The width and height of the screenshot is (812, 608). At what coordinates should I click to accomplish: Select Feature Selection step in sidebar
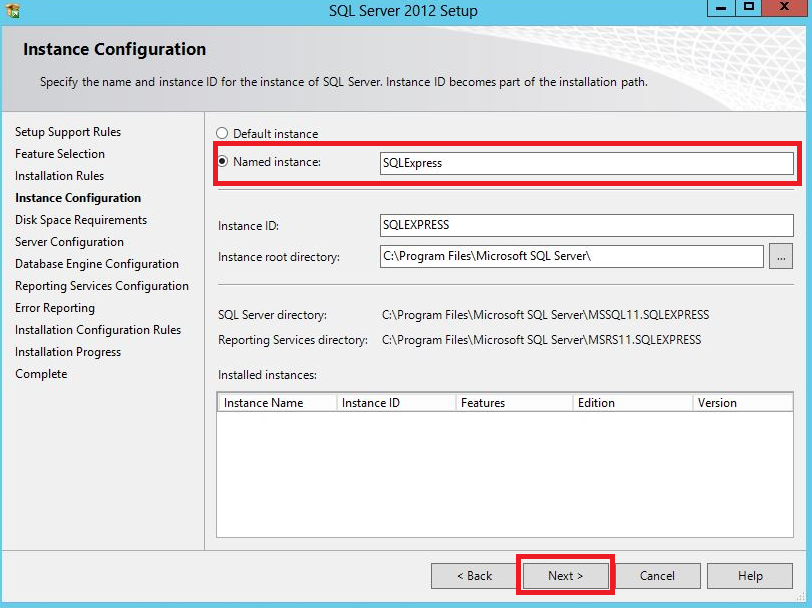(60, 154)
